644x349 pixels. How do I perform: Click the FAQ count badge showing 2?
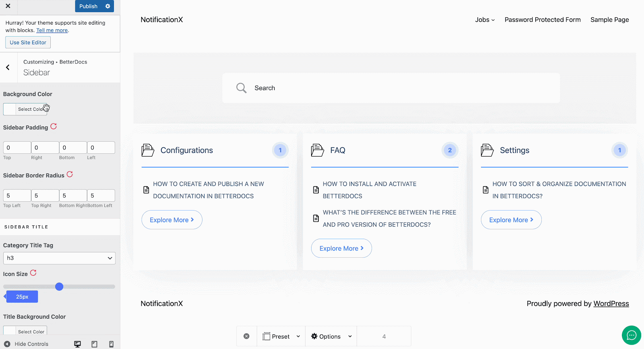(x=450, y=150)
